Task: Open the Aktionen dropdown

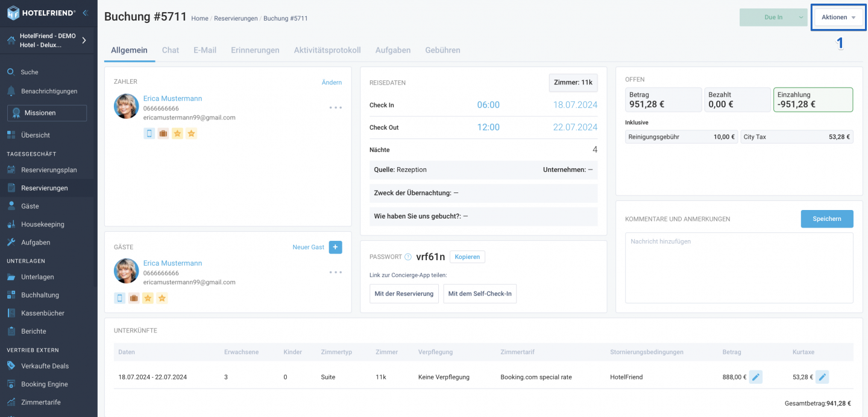Action: tap(838, 18)
